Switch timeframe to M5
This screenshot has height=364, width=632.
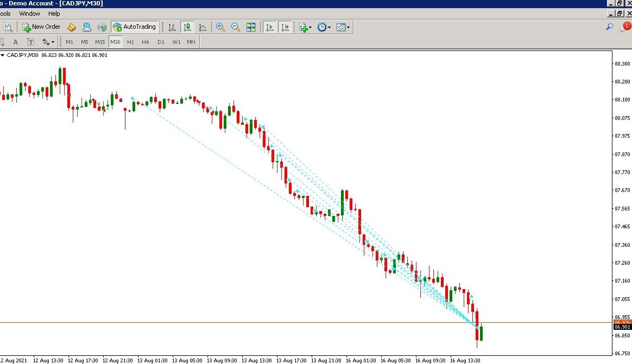coord(84,42)
